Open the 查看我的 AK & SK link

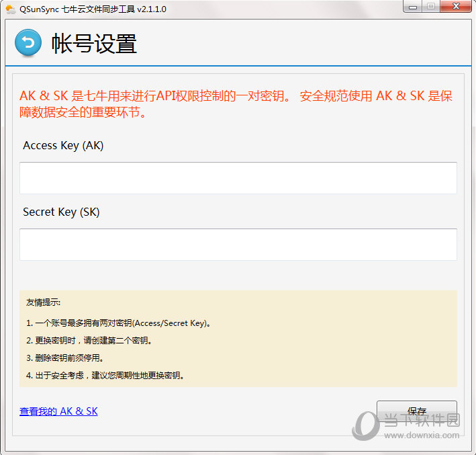point(58,411)
